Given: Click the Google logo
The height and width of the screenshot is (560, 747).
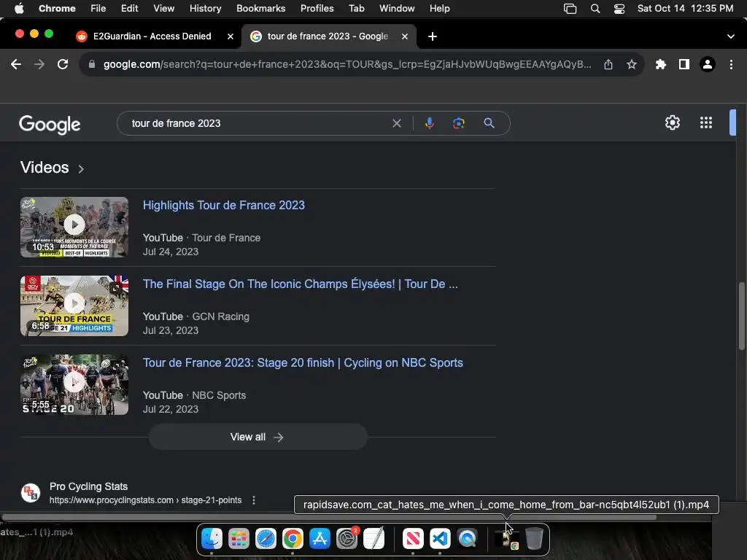Looking at the screenshot, I should 50,124.
